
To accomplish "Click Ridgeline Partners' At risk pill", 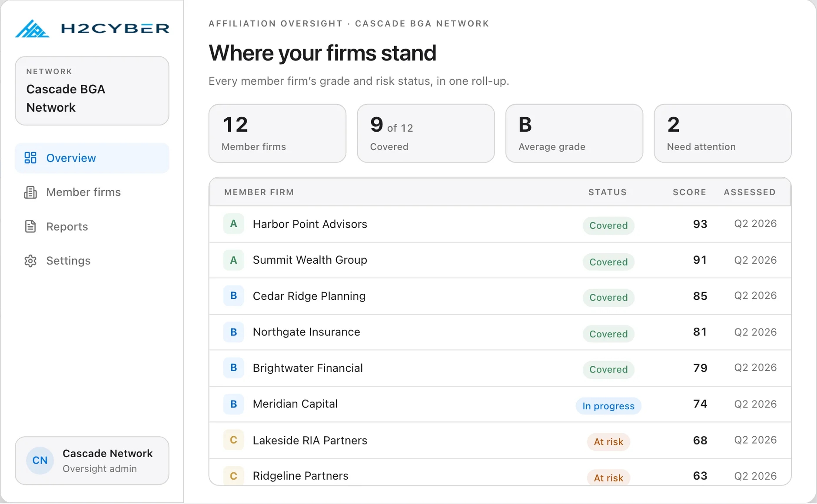I will (x=608, y=477).
